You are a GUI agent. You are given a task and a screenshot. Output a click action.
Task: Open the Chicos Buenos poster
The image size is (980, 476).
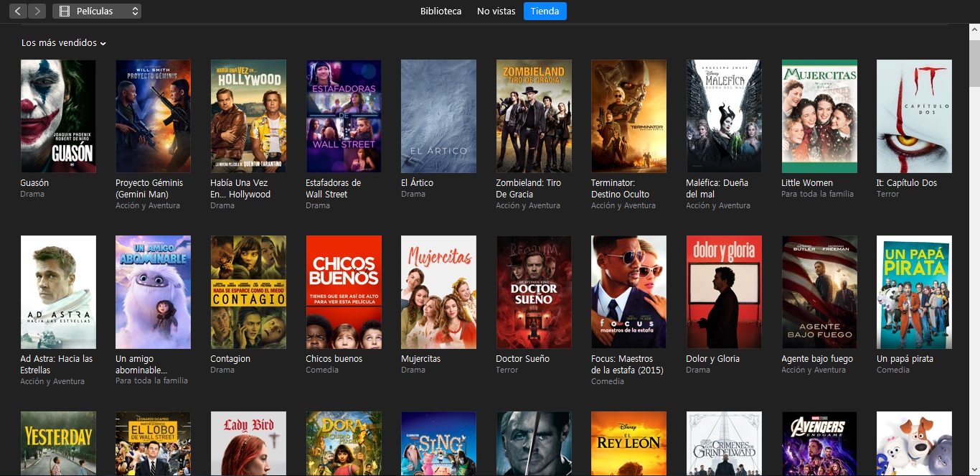click(x=344, y=292)
